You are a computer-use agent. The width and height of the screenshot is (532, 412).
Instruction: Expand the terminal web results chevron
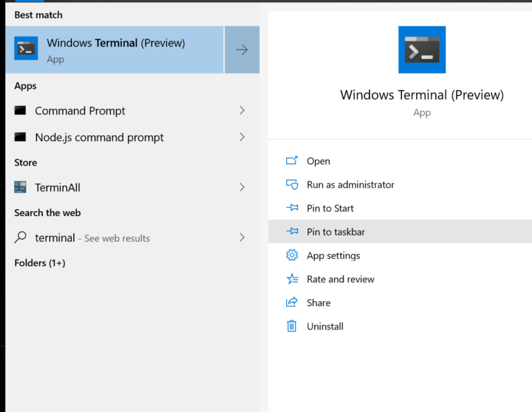242,238
